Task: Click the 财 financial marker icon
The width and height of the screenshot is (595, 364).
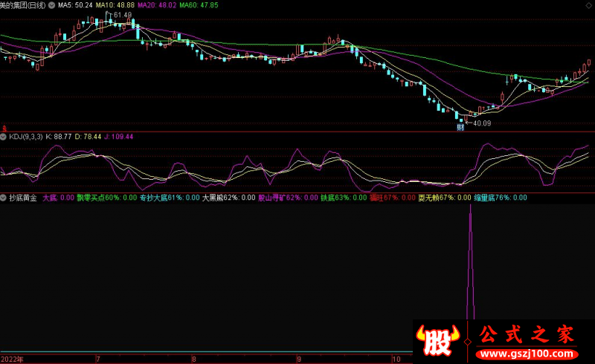Action: pos(461,127)
